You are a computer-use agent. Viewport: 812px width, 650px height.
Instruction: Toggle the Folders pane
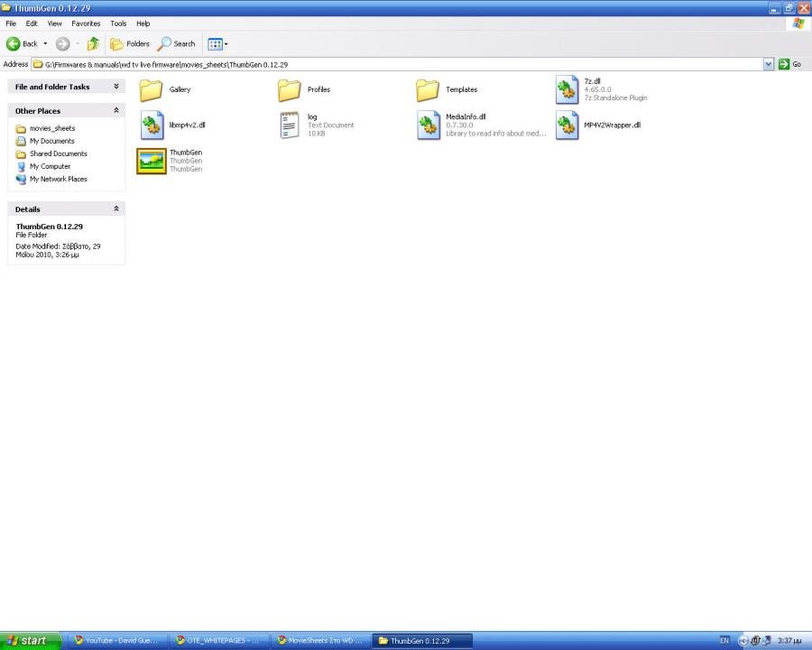click(130, 44)
